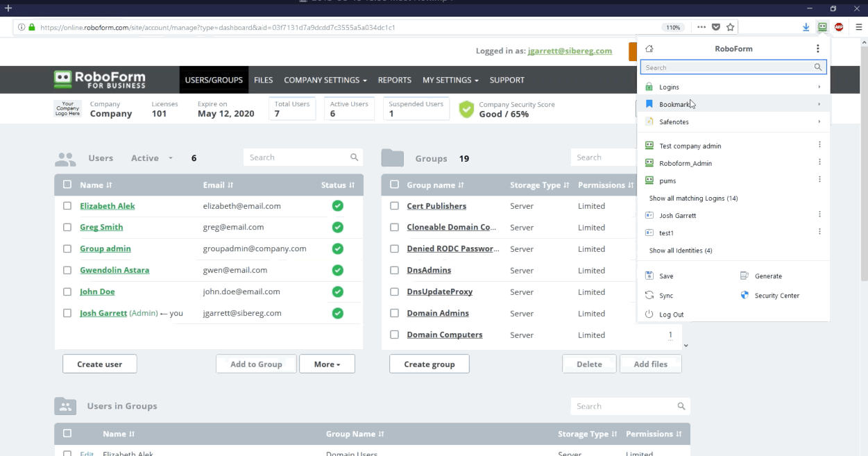Open the RoboForm popup three-dot menu
868x456 pixels.
[x=818, y=49]
